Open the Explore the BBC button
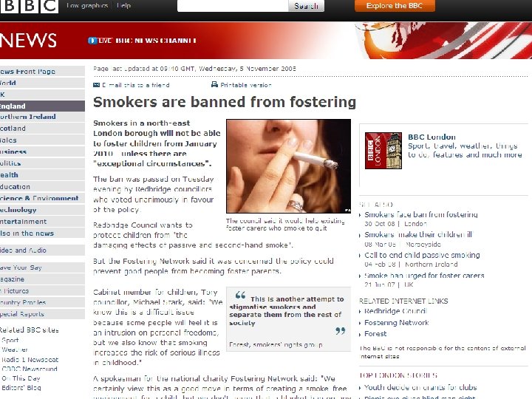Image resolution: width=532 pixels, height=399 pixels. click(x=395, y=6)
